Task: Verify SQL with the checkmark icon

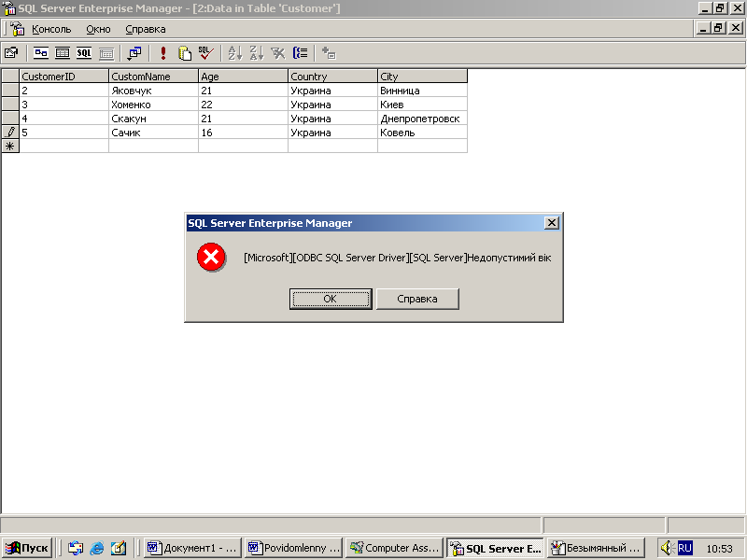Action: click(206, 53)
